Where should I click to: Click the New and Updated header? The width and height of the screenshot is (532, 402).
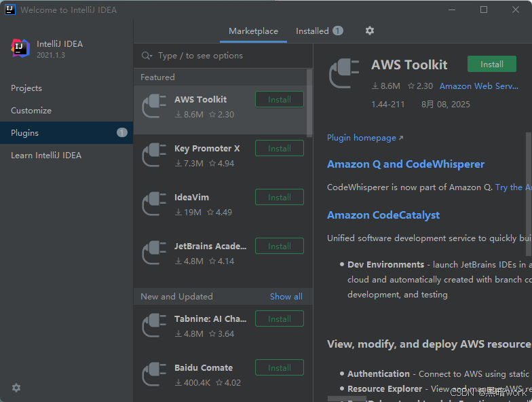[176, 296]
